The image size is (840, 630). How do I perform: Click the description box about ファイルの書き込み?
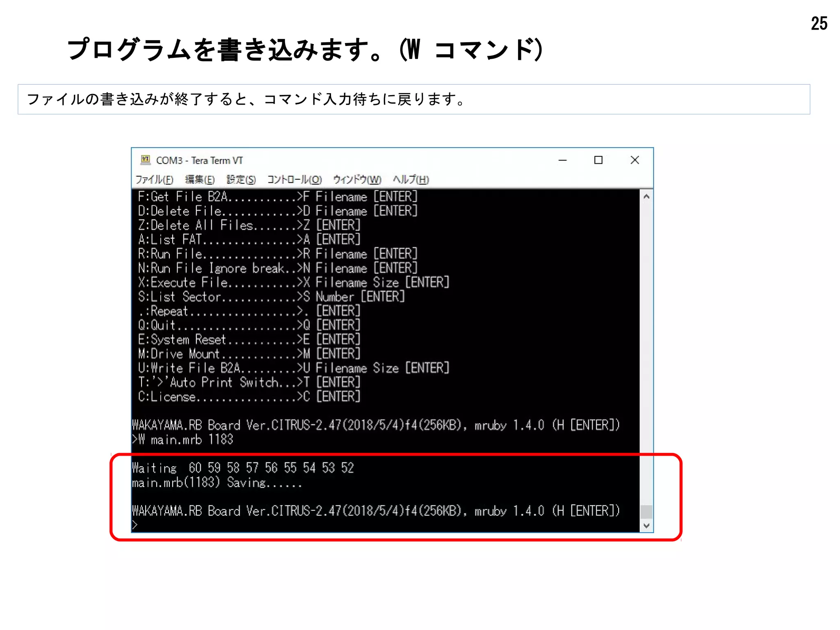point(414,99)
